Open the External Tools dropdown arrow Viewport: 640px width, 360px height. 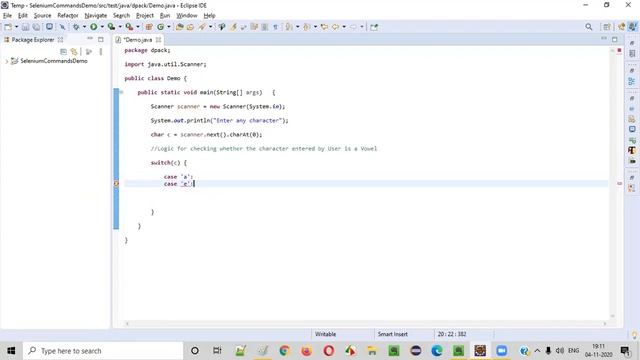138,27
